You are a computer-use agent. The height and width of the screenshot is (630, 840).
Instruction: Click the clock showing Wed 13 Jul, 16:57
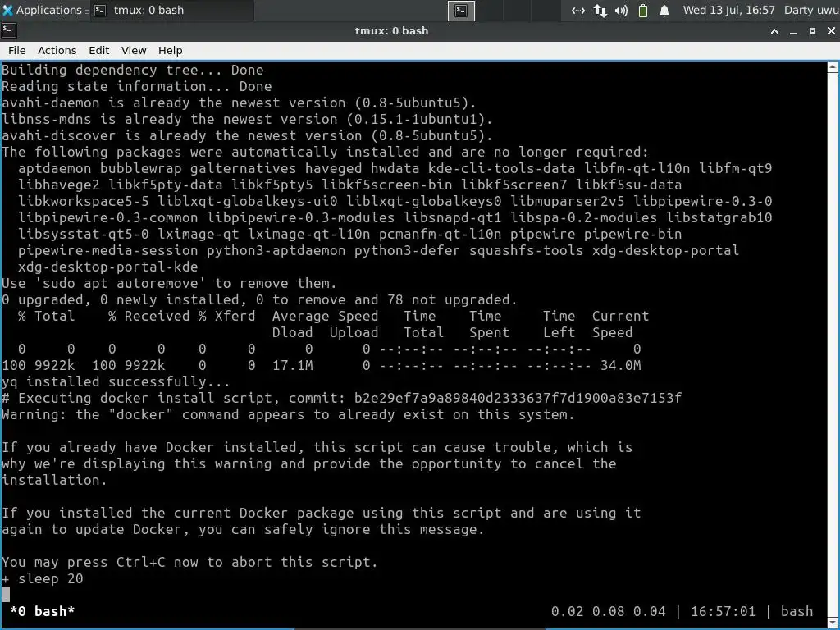click(x=728, y=10)
